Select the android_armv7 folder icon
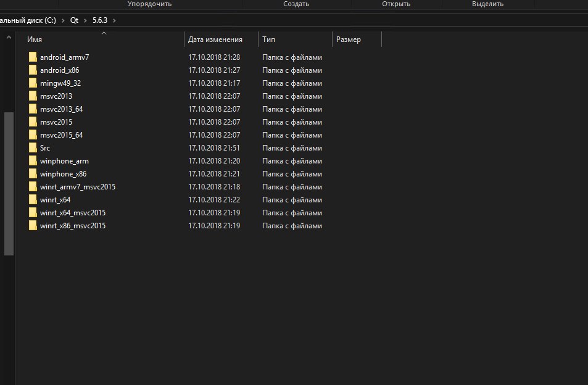The image size is (588, 385). [x=33, y=57]
